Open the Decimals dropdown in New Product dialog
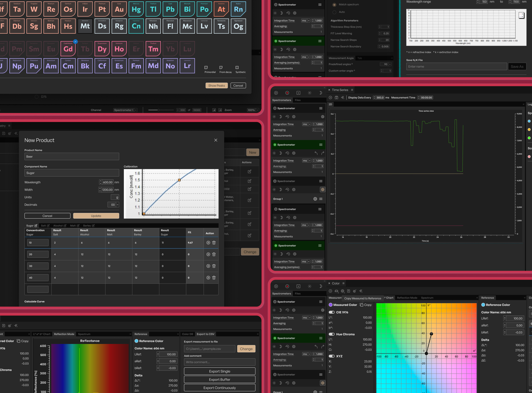This screenshot has width=532, height=393. (x=114, y=205)
